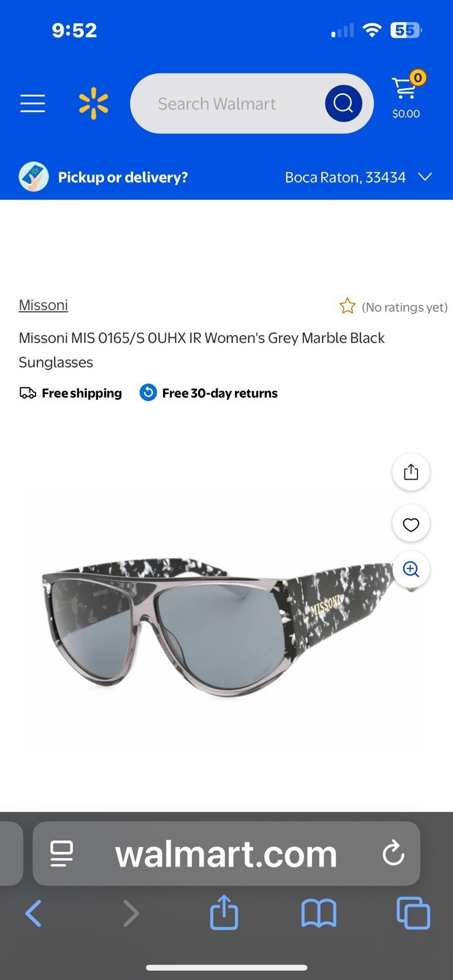453x980 pixels.
Task: Tap the Walmart spark logo
Action: click(93, 104)
